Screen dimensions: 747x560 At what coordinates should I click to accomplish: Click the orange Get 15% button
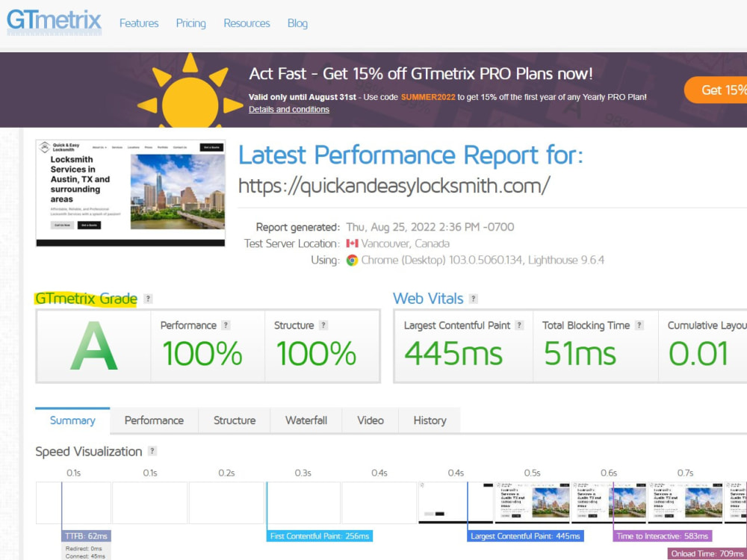716,90
